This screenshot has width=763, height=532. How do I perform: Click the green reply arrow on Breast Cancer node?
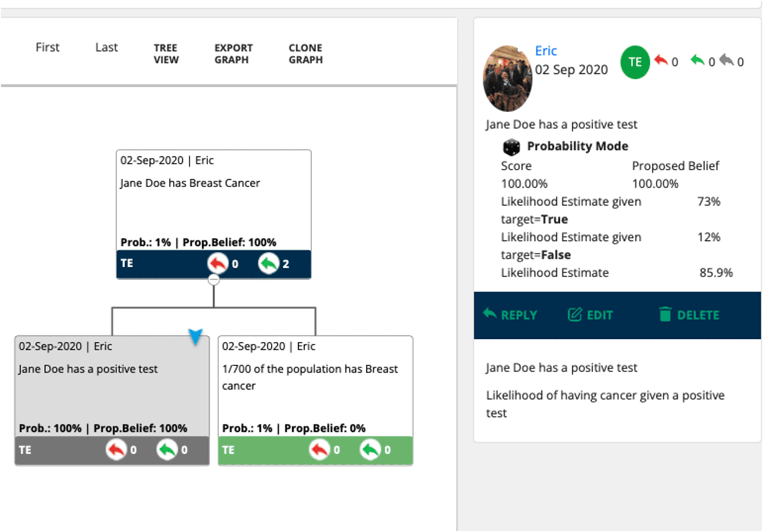[269, 264]
